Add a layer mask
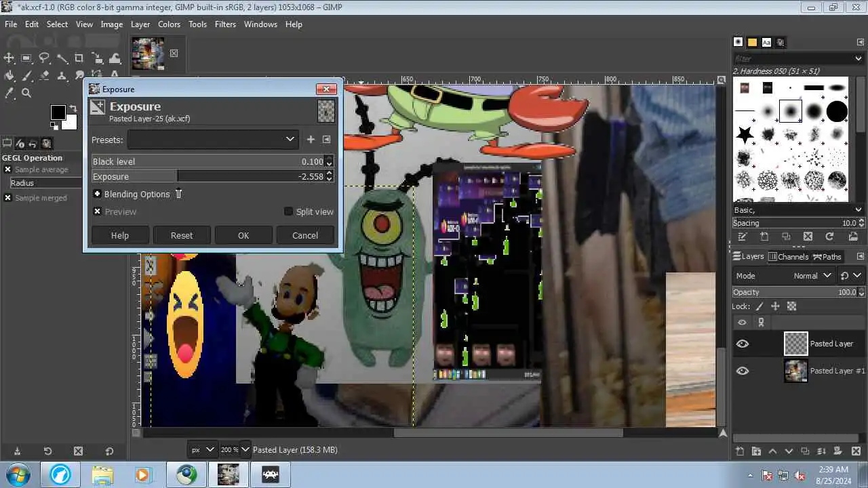Screen dimensions: 868x488 click(x=837, y=451)
